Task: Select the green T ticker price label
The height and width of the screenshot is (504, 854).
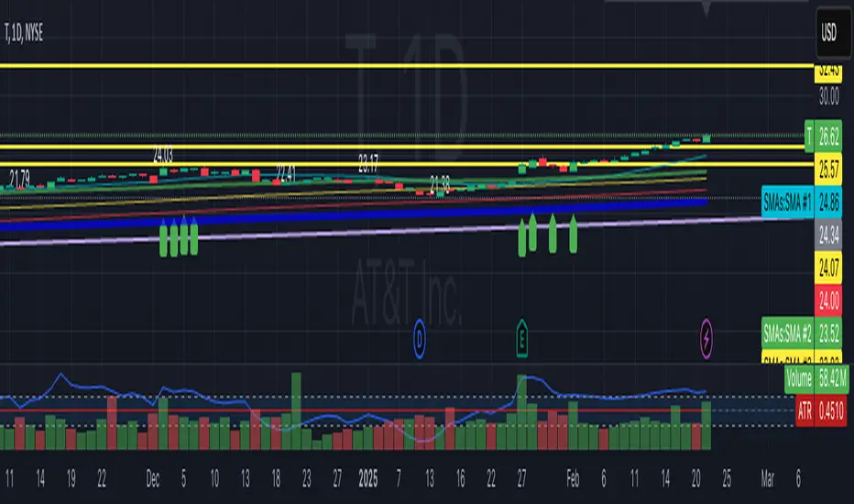Action: [809, 136]
